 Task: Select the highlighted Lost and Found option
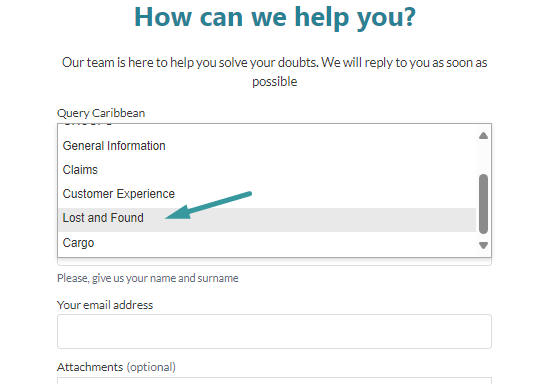(267, 218)
